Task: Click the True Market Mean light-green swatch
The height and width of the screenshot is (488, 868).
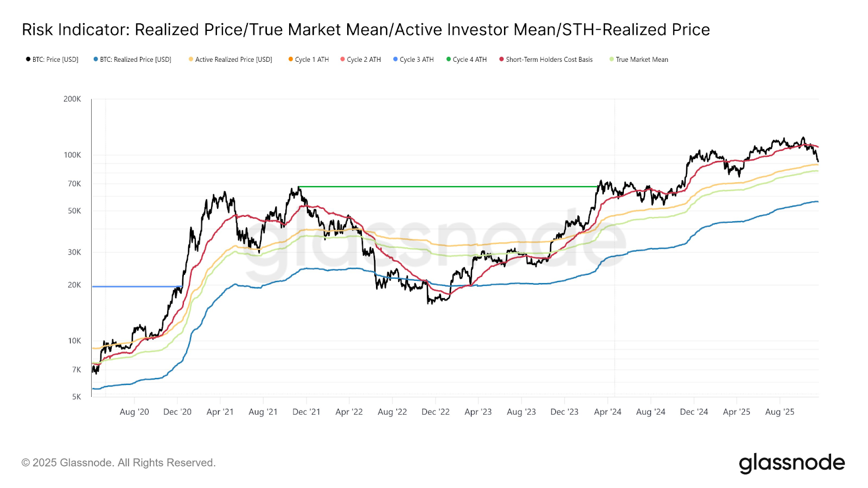Action: point(611,59)
